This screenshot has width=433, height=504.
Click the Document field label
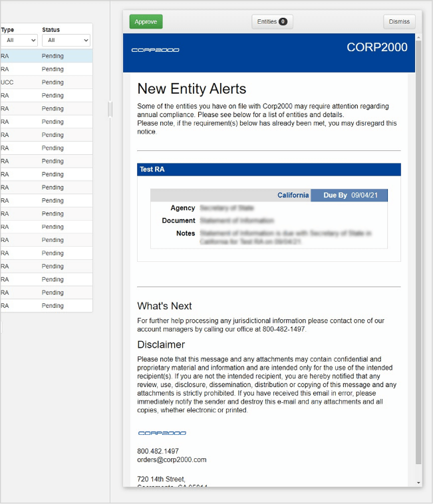click(178, 221)
